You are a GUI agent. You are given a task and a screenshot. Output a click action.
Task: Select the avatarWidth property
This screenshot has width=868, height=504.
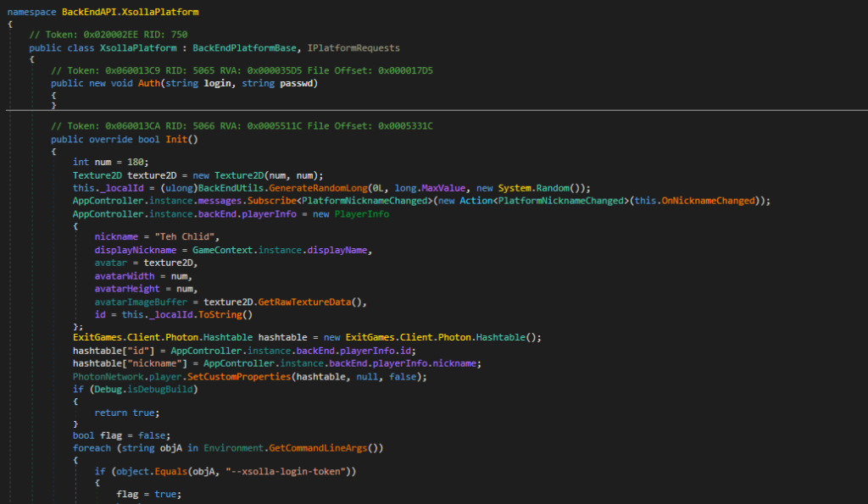tap(125, 275)
